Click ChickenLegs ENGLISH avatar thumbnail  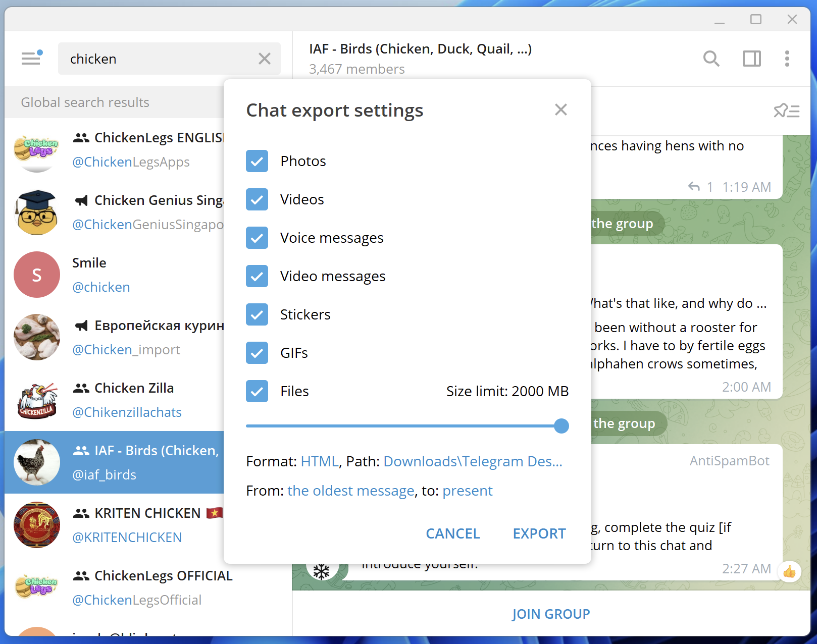click(37, 149)
